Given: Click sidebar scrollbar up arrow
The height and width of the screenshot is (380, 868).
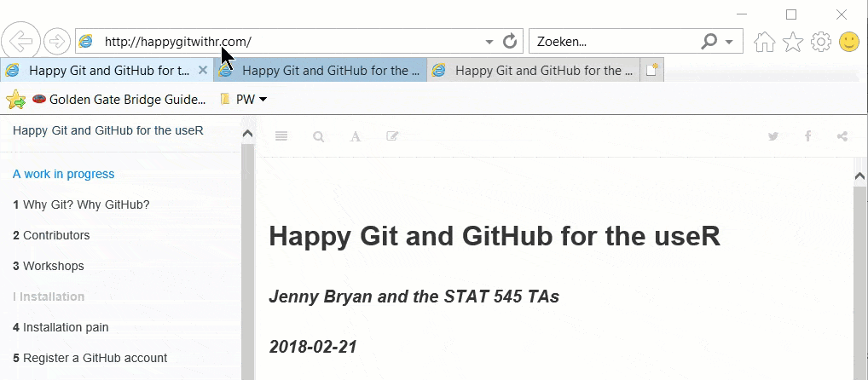Looking at the screenshot, I should [x=248, y=134].
